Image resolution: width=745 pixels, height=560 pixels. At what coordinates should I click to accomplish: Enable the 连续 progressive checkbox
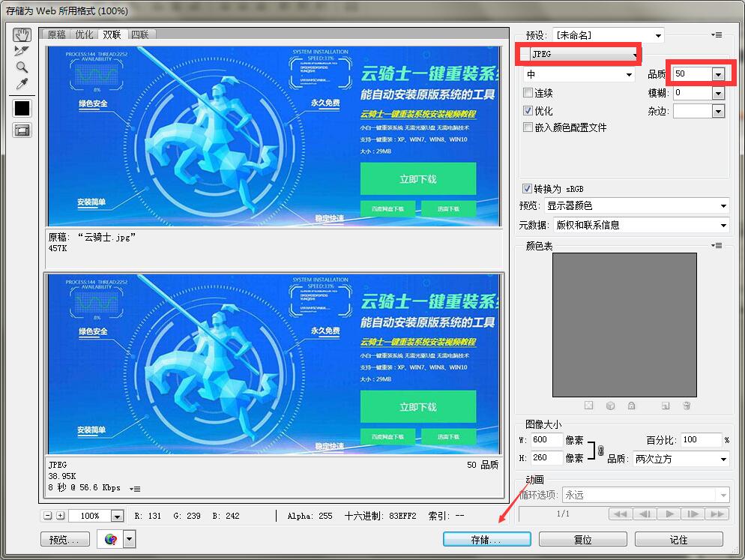(x=528, y=93)
